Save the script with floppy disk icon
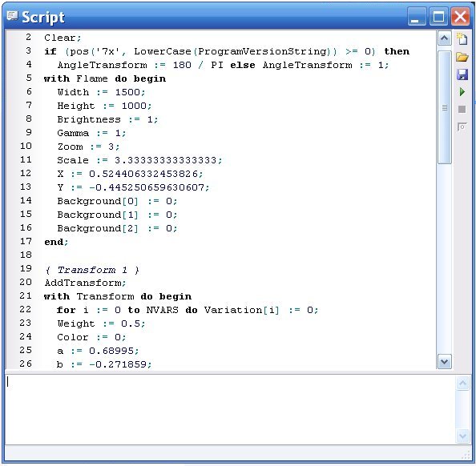The image size is (476, 466). click(x=462, y=74)
